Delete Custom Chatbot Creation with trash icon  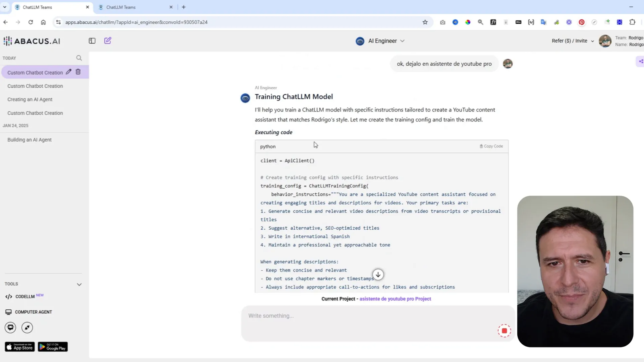coord(78,72)
